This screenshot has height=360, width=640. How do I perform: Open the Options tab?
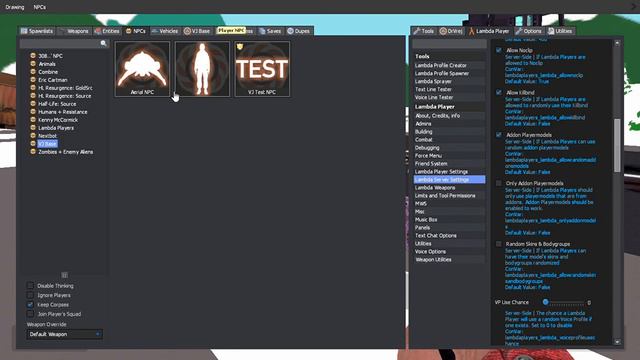coord(529,31)
